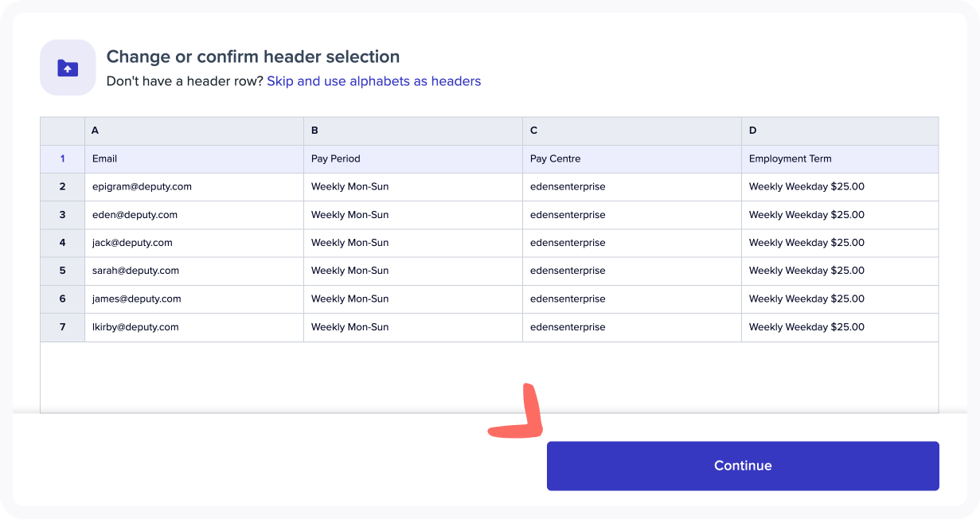Select row number 6
980x519 pixels.
(x=63, y=299)
